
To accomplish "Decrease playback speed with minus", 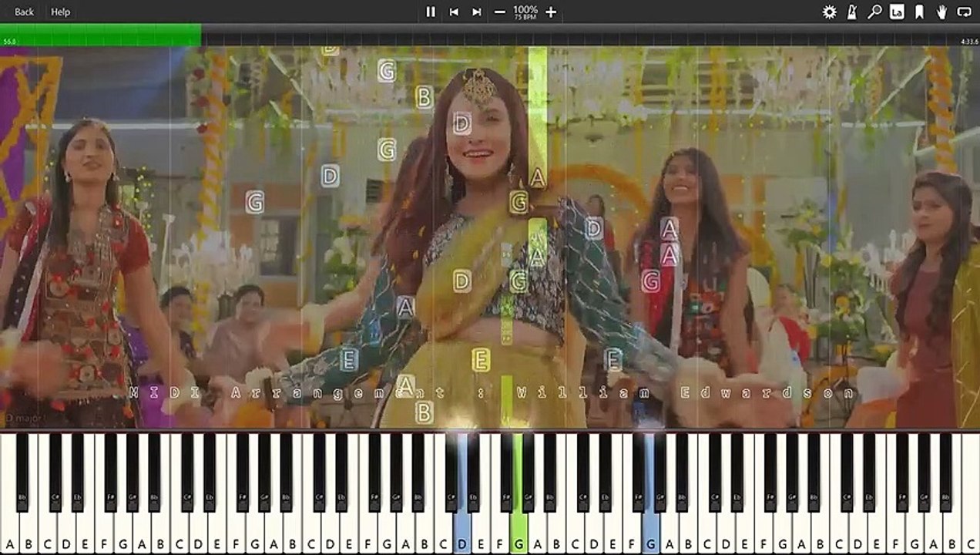I will pos(500,12).
